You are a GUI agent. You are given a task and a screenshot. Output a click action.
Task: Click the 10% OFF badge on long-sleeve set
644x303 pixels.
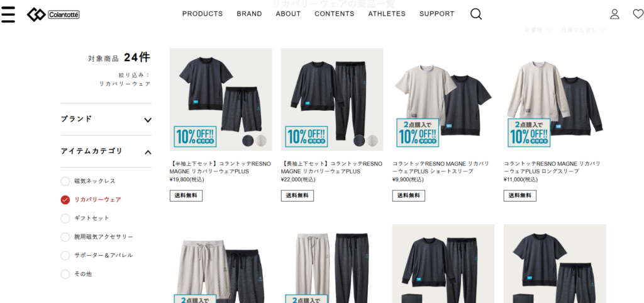[x=306, y=137]
